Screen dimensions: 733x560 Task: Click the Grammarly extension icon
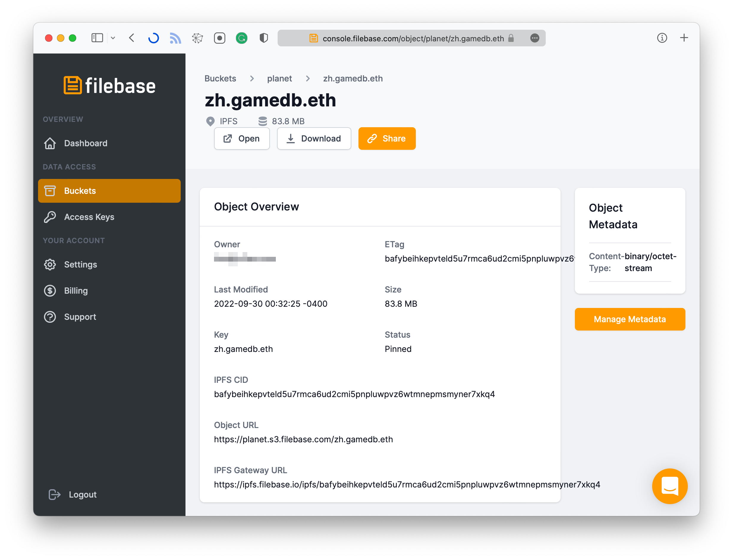click(x=241, y=38)
